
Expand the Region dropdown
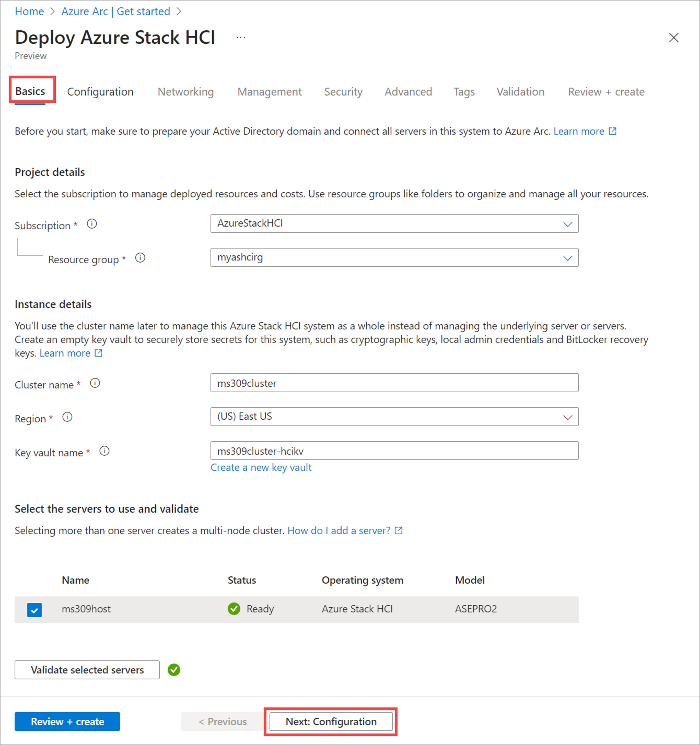[x=394, y=417]
